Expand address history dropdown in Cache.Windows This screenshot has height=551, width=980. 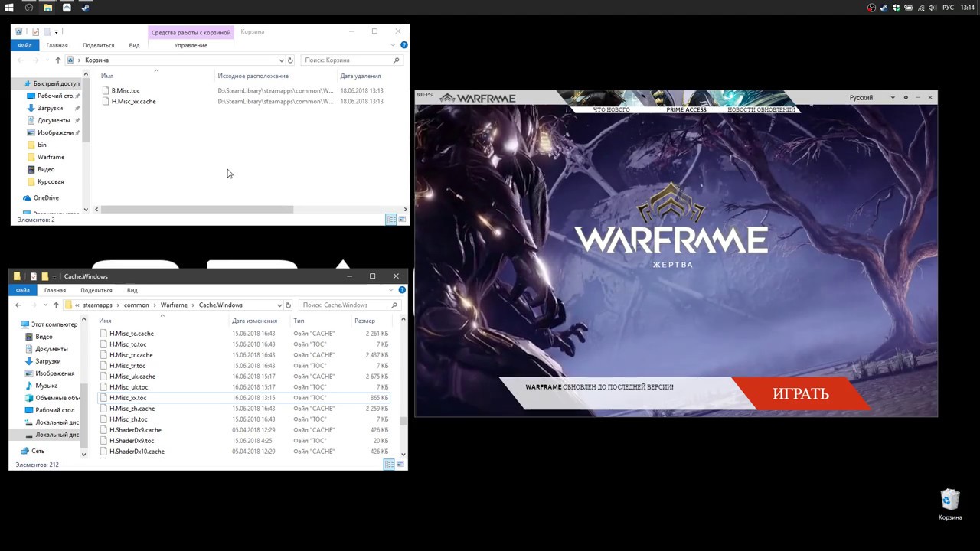pos(279,305)
